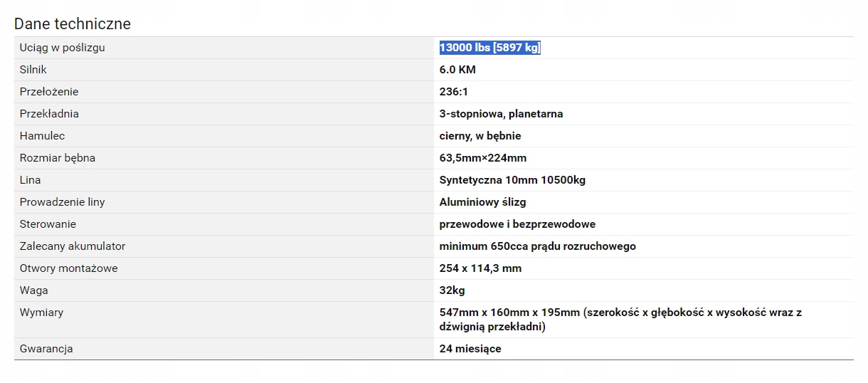Click the '6.0 KM' engine value
This screenshot has width=868, height=383.
point(457,70)
